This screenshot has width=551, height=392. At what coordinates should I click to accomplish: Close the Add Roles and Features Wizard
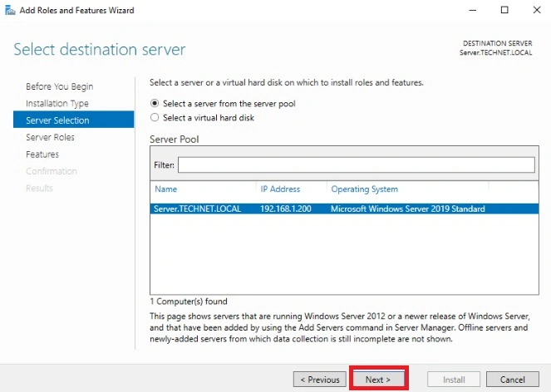coord(537,10)
